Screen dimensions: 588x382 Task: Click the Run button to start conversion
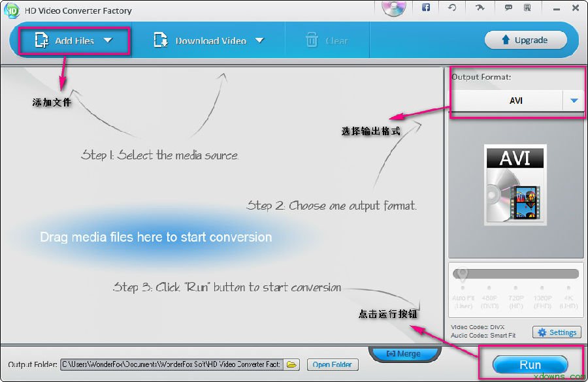pos(530,364)
